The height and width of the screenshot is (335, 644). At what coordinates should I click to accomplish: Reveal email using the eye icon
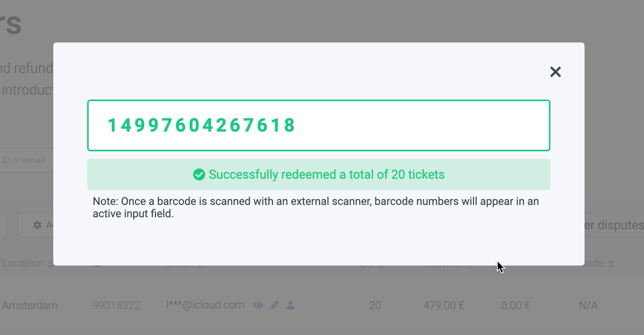pyautogui.click(x=258, y=305)
